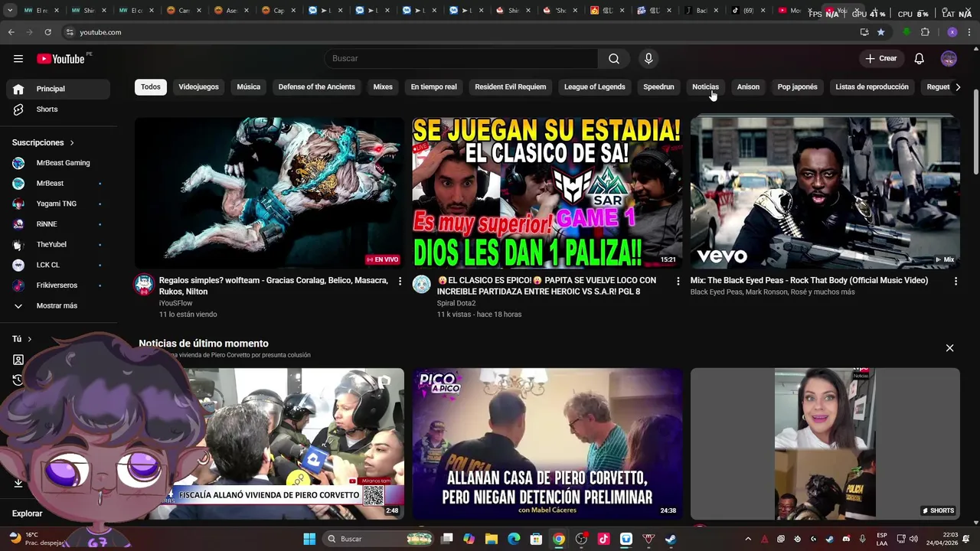980x551 pixels.
Task: Click the Spiral Dota2 channel avatar
Action: pos(422,285)
